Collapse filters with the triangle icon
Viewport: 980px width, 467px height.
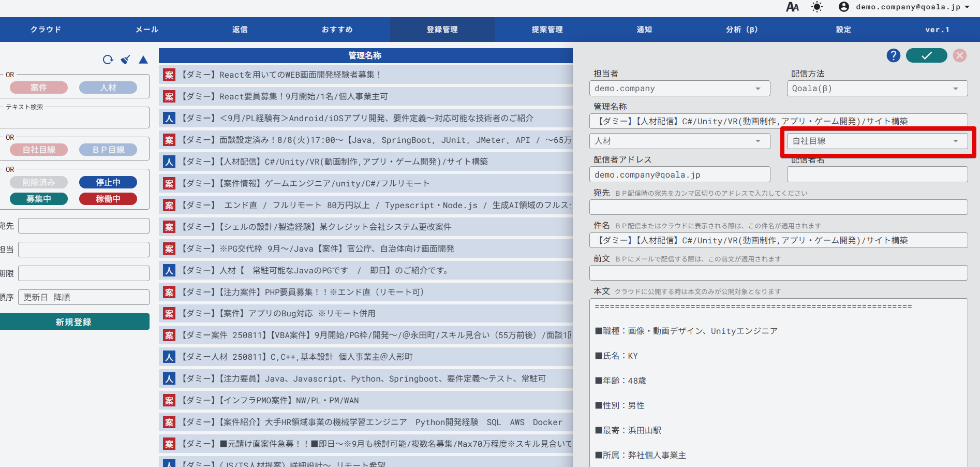point(143,60)
